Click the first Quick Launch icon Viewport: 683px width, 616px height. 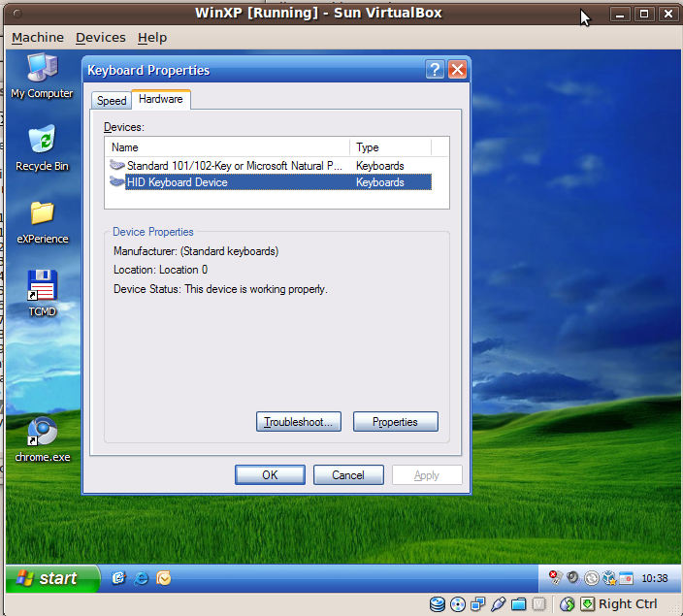118,578
